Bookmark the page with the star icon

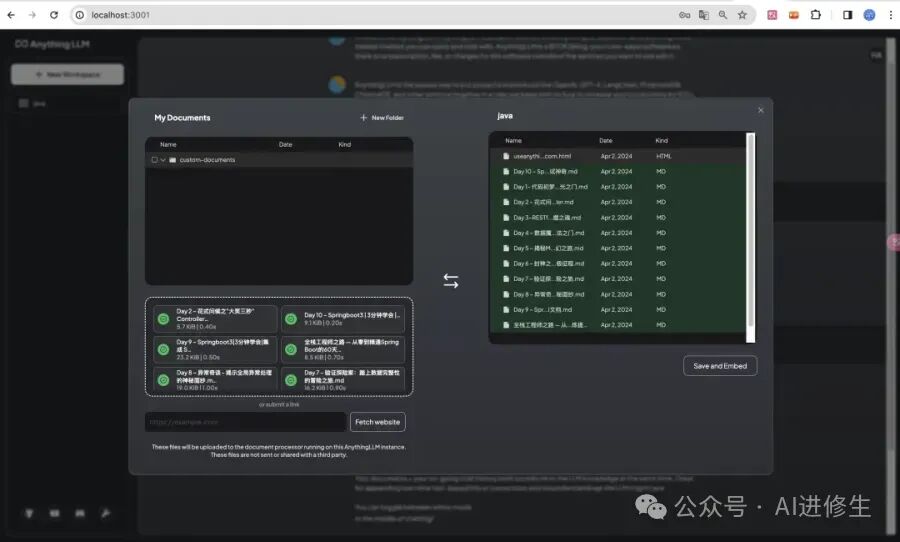pos(742,15)
